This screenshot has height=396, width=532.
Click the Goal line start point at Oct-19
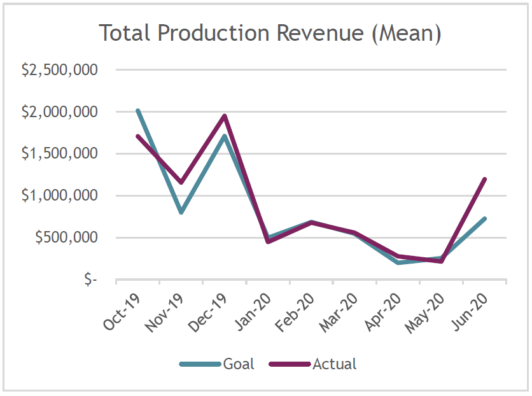pyautogui.click(x=137, y=111)
